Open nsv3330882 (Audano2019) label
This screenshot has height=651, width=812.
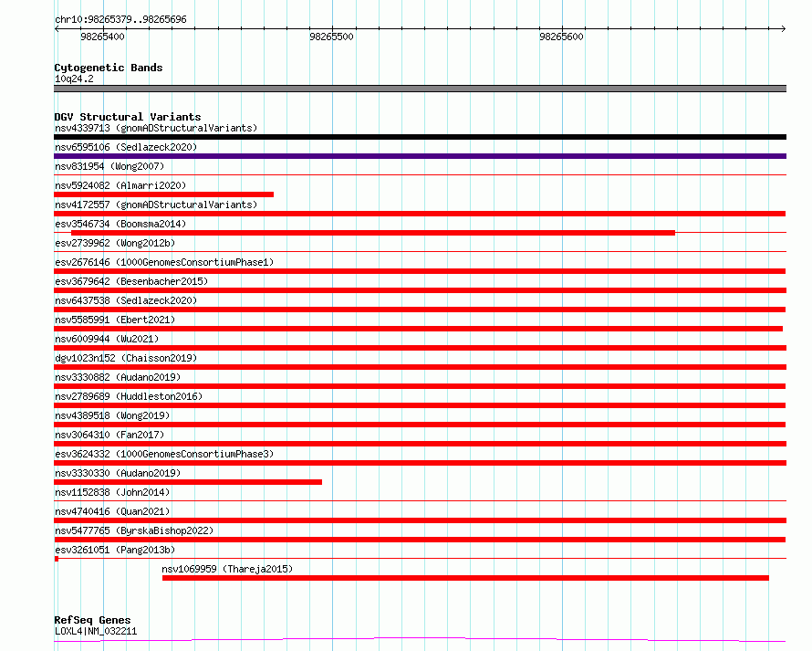coord(118,377)
